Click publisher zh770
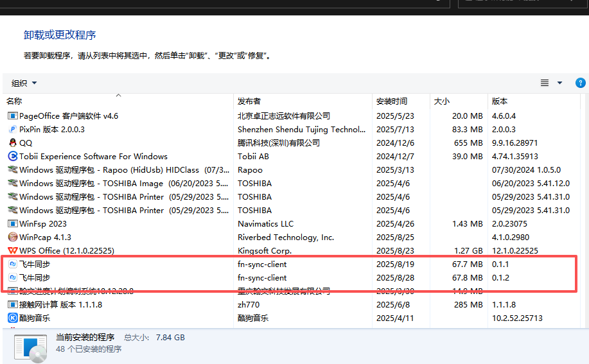 point(249,305)
